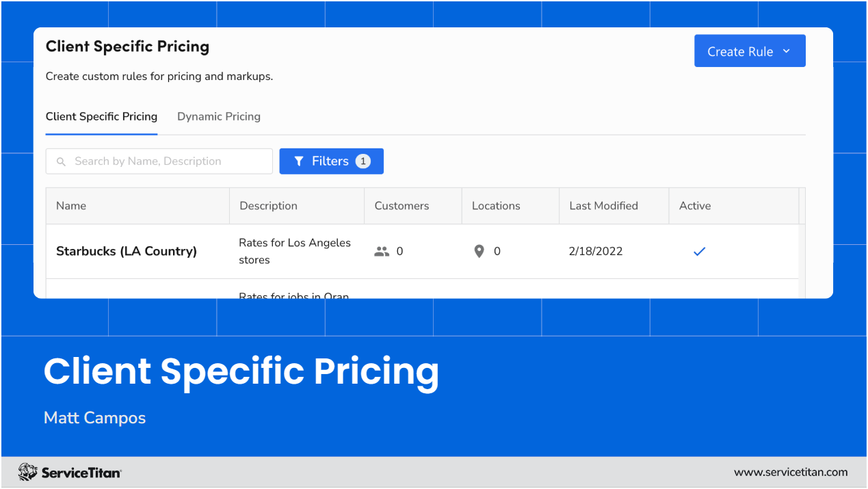
Task: Sort the table by the Name column
Action: 72,205
